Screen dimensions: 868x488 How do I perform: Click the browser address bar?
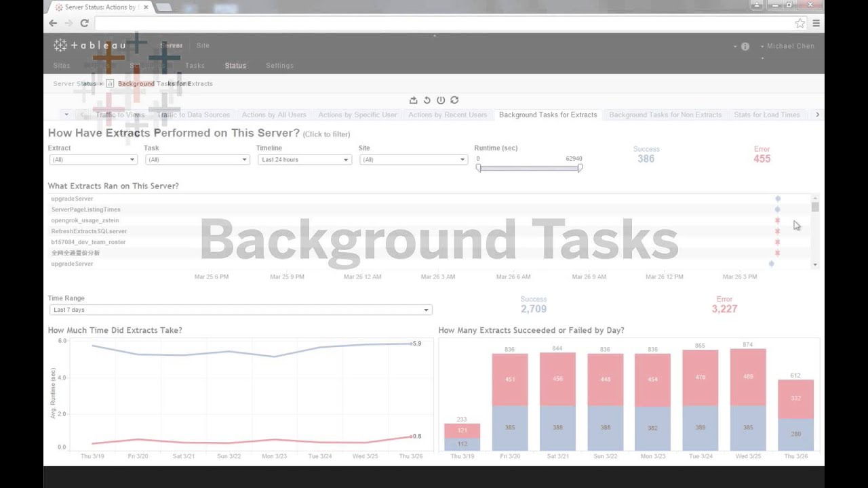click(443, 23)
